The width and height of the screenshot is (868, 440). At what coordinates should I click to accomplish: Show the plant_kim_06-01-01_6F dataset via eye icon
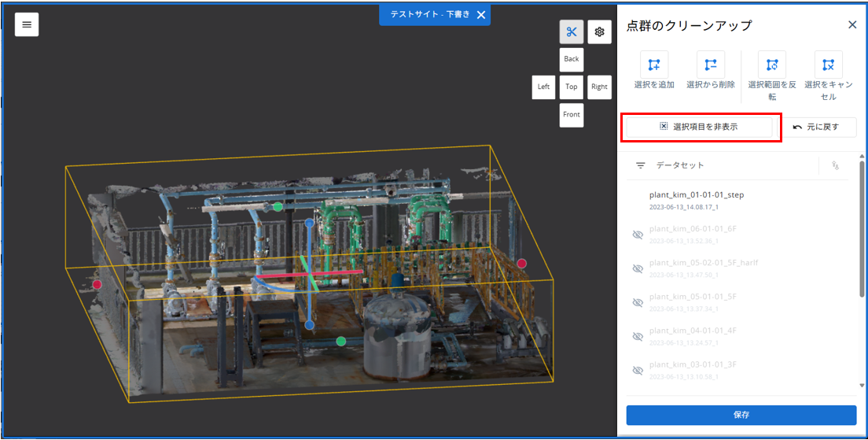click(638, 235)
